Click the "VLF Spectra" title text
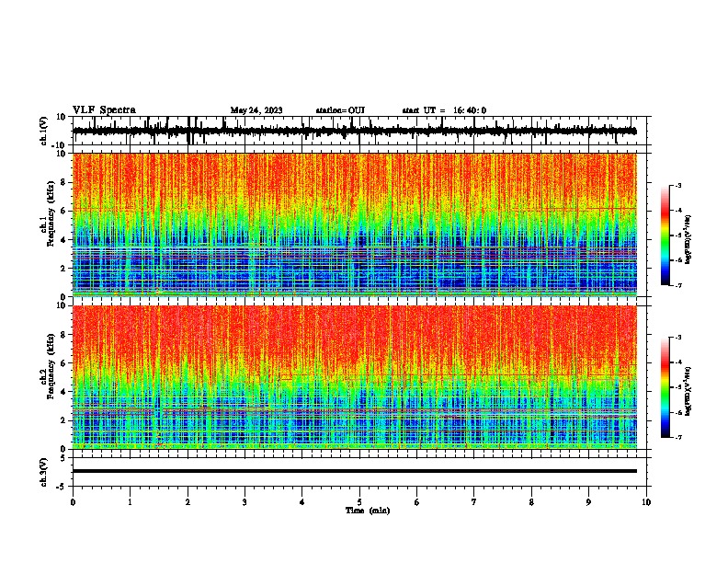 point(104,110)
